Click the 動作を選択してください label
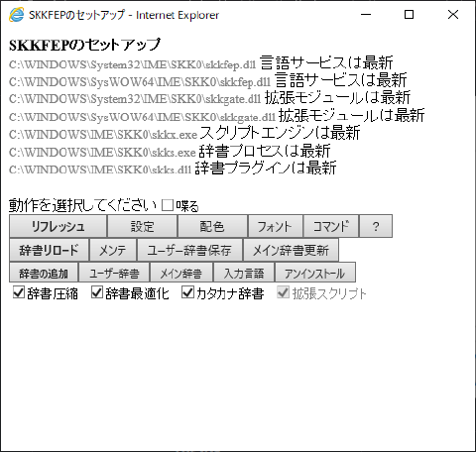Viewport: 476px width, 452px height. [82, 205]
